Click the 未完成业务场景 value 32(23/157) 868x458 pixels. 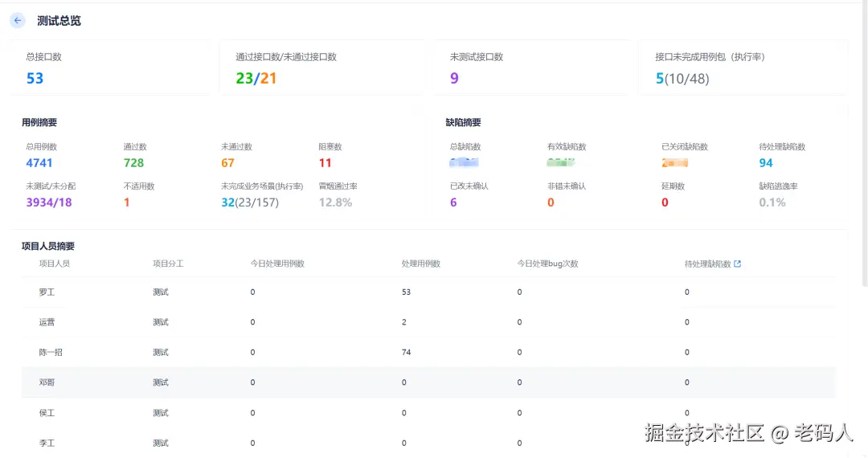[250, 202]
